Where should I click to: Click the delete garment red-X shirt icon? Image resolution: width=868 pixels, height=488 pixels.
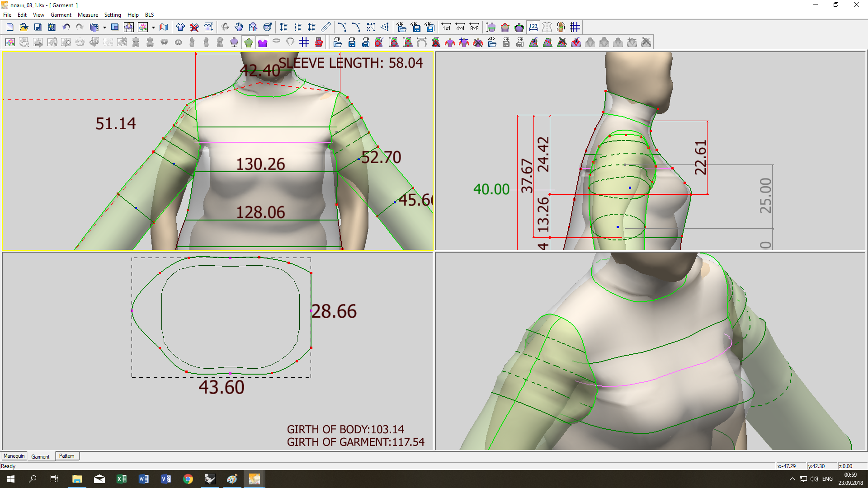click(194, 28)
